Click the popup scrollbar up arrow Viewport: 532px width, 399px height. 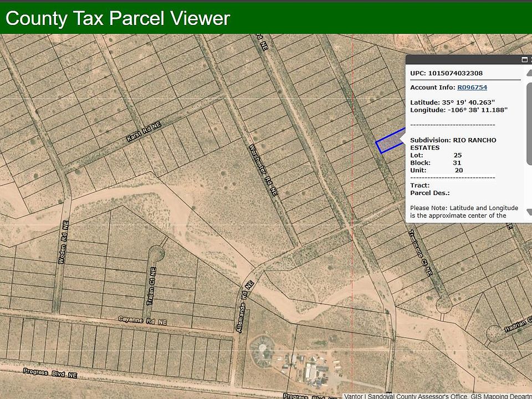(529, 74)
